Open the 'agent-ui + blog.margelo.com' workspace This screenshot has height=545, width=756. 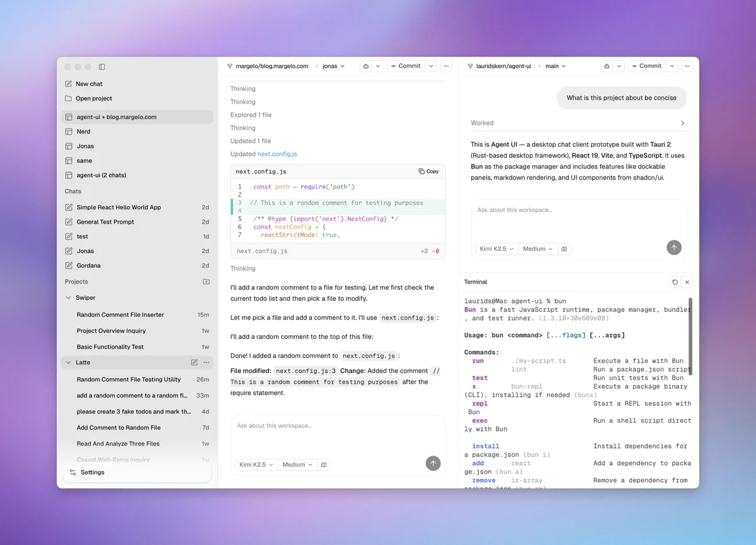pyautogui.click(x=137, y=117)
